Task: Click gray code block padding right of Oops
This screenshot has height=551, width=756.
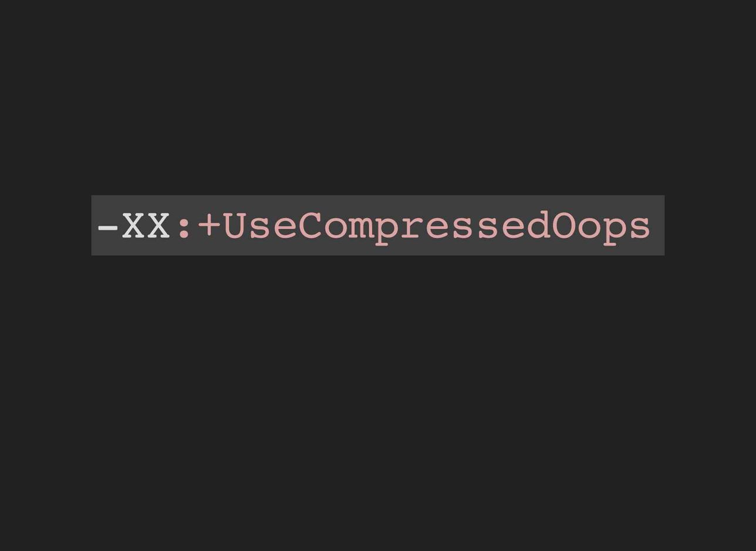Action: 658,225
